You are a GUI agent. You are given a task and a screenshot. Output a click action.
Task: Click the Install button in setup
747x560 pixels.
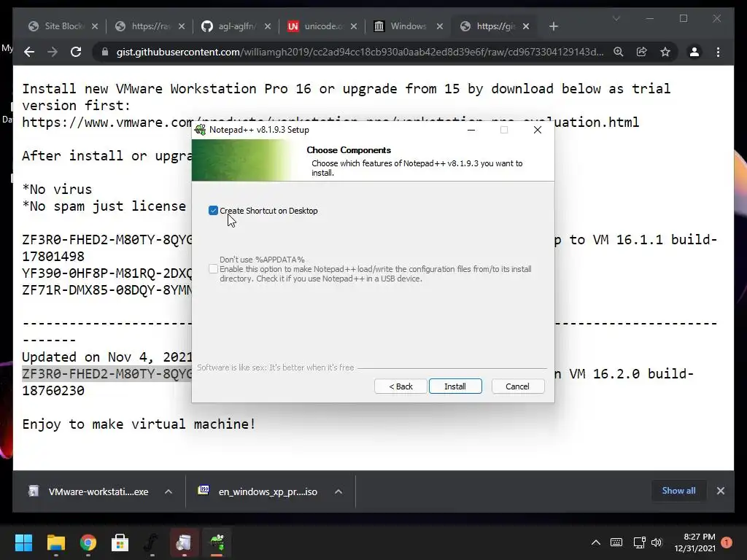point(455,386)
